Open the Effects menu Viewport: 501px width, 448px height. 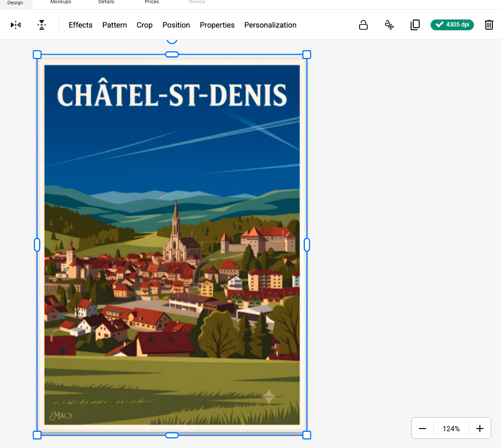(81, 25)
